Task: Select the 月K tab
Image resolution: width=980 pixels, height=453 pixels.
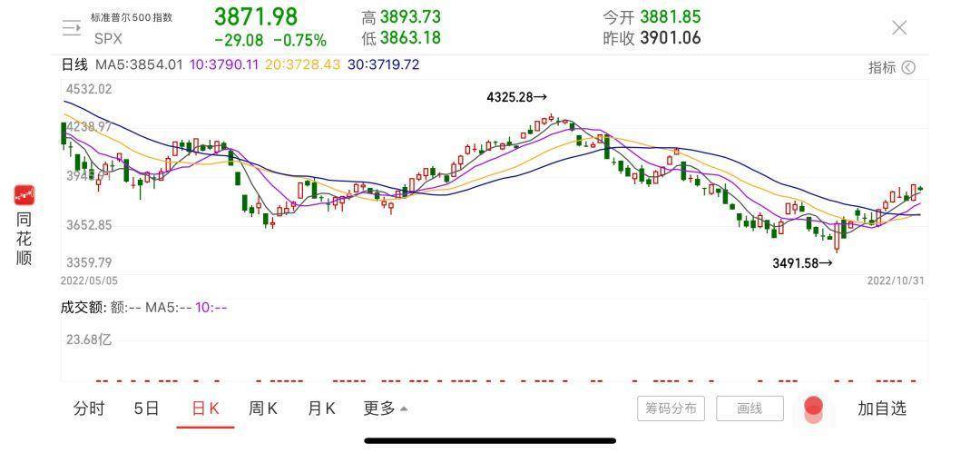Action: [x=321, y=409]
